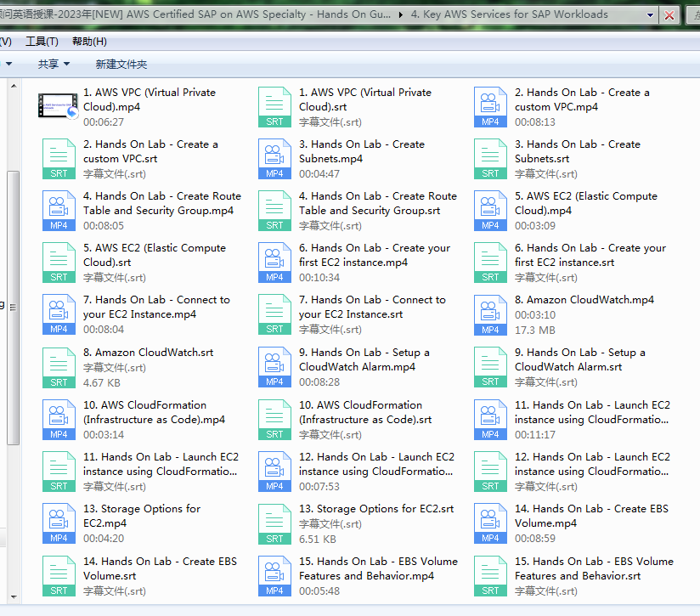
Task: Click SRT icon of 5. AWS EC2 (Elastic Compute Cloud).srt
Action: [59, 263]
